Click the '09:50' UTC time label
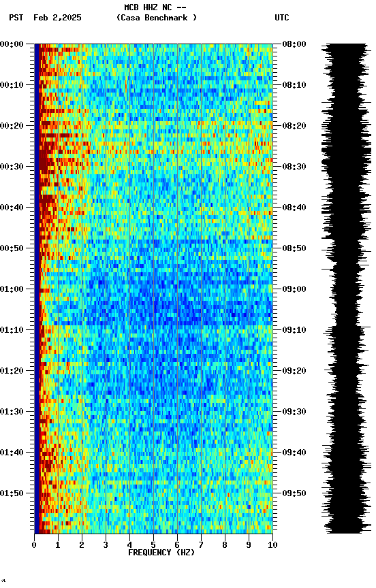Image resolution: width=376 pixels, height=588 pixels. (294, 494)
